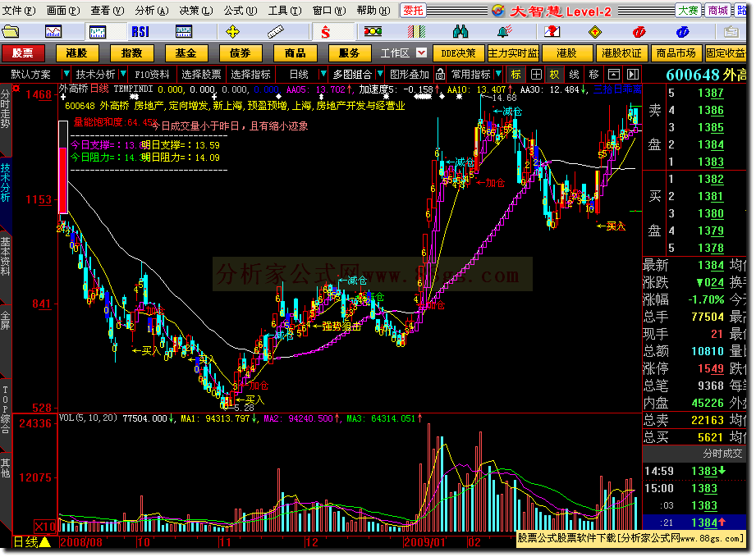Click the 标 mark toggle button
Viewport: 756px width, 557px height.
point(515,74)
